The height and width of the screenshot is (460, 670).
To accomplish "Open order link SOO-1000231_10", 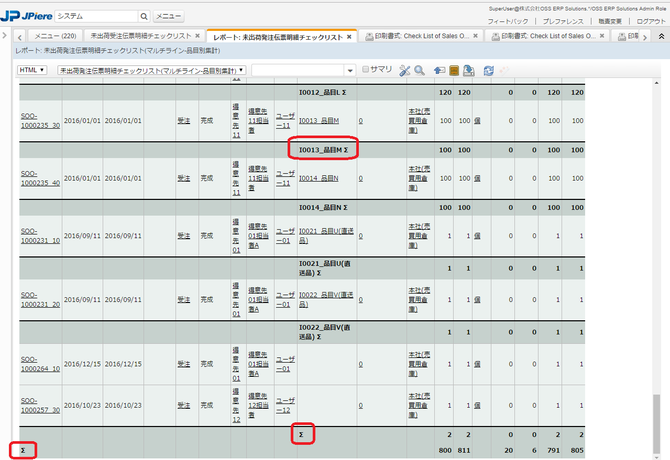I will pos(40,236).
